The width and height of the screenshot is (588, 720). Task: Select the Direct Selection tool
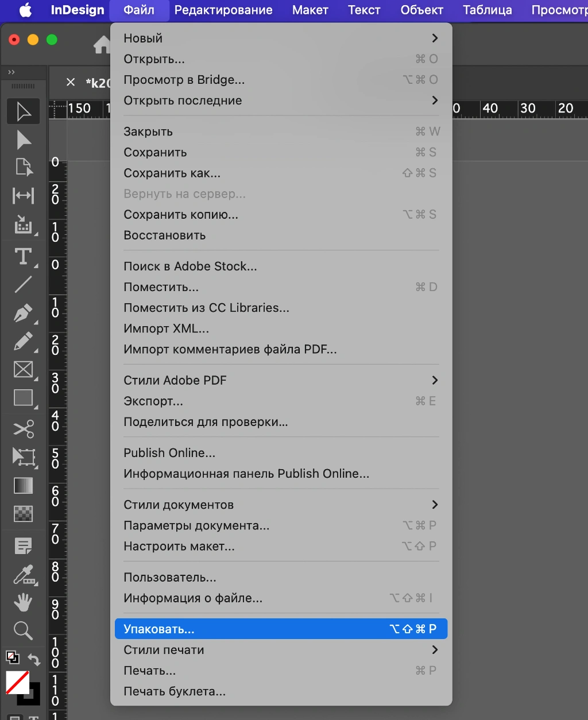(x=24, y=140)
